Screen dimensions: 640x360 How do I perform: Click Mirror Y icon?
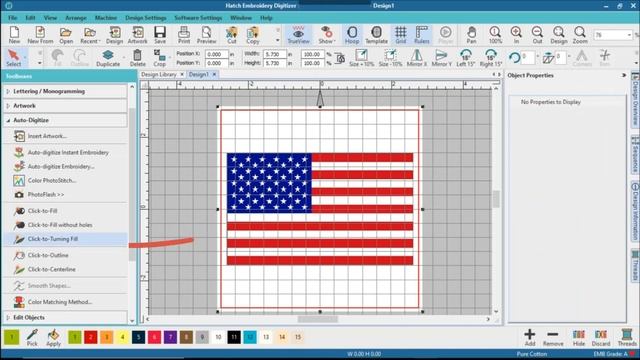coord(441,58)
